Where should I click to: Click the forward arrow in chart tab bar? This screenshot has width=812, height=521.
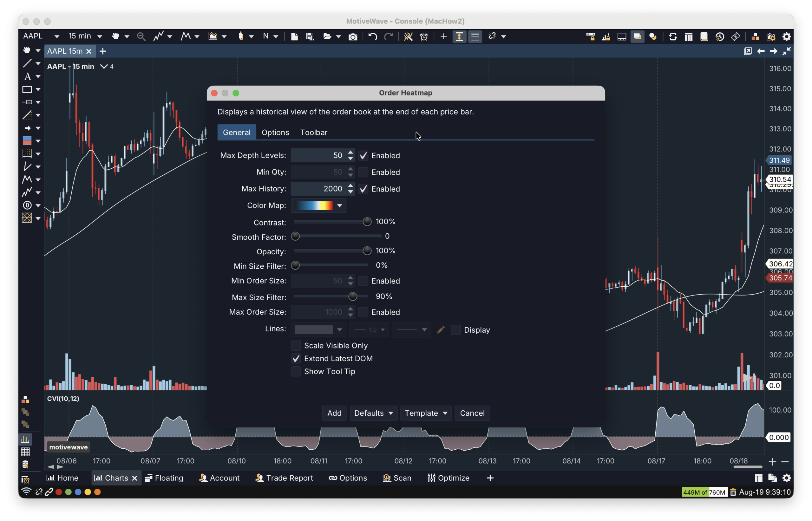pyautogui.click(x=773, y=51)
